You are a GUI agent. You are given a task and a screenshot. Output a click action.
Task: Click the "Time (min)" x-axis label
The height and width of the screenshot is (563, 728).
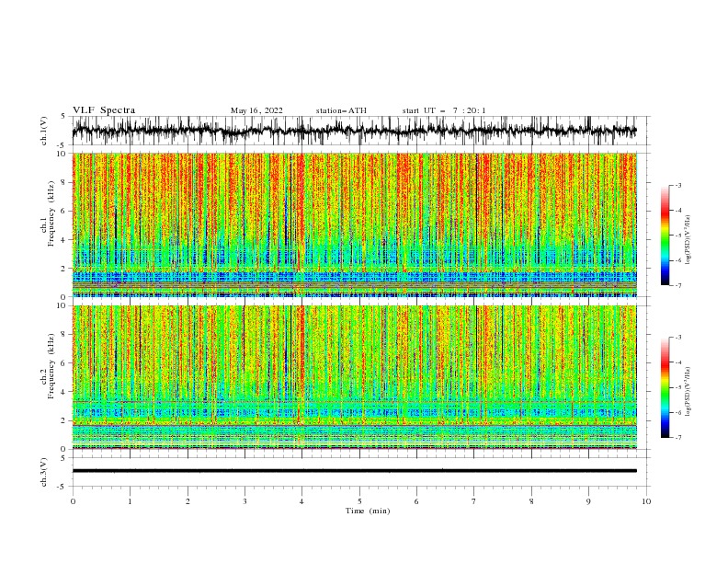click(x=368, y=511)
